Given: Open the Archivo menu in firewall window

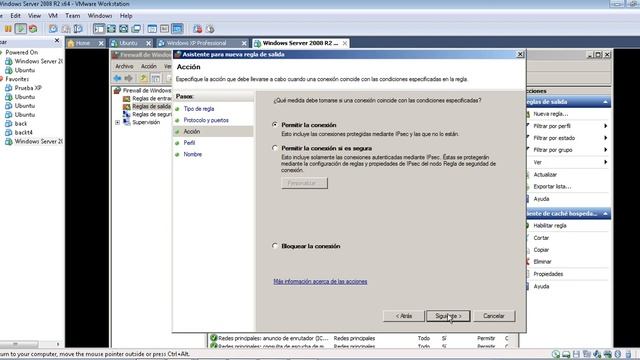Looking at the screenshot, I should 124,66.
